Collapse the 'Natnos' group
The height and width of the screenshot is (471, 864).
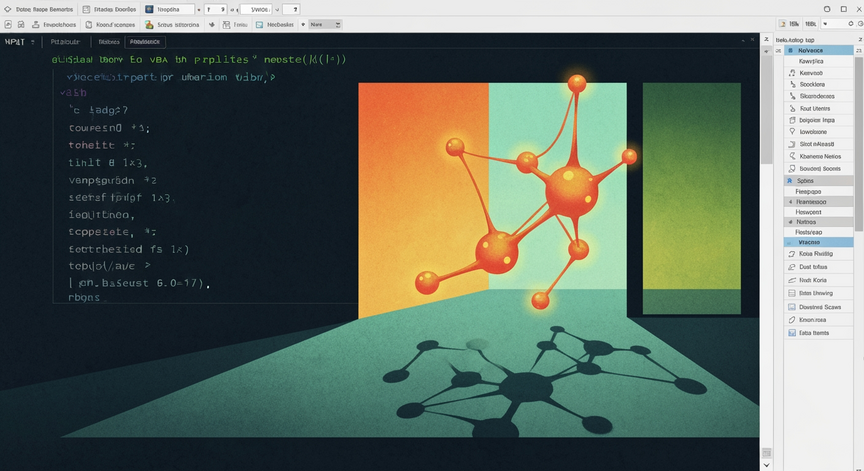point(791,222)
